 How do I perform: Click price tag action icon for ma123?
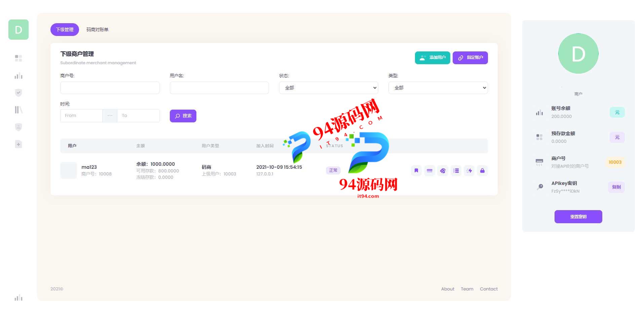(x=443, y=170)
